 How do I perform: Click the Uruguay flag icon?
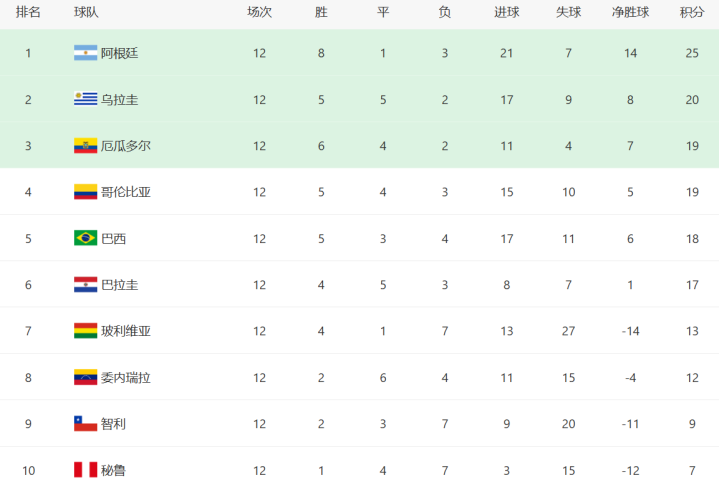tap(85, 100)
